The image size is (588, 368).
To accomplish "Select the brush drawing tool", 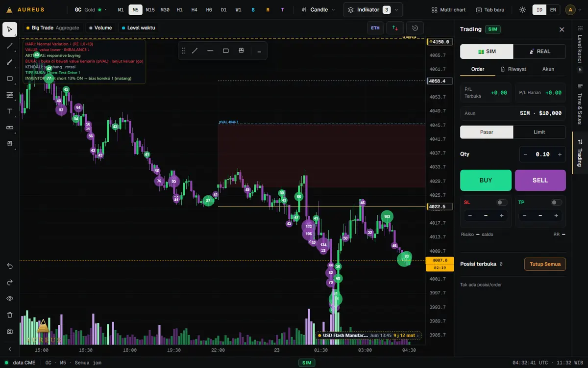I will pyautogui.click(x=10, y=62).
